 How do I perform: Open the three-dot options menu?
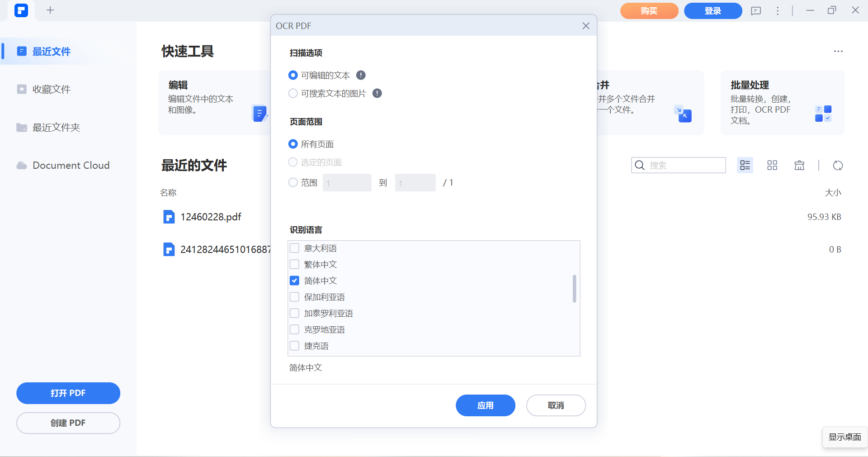click(x=778, y=10)
